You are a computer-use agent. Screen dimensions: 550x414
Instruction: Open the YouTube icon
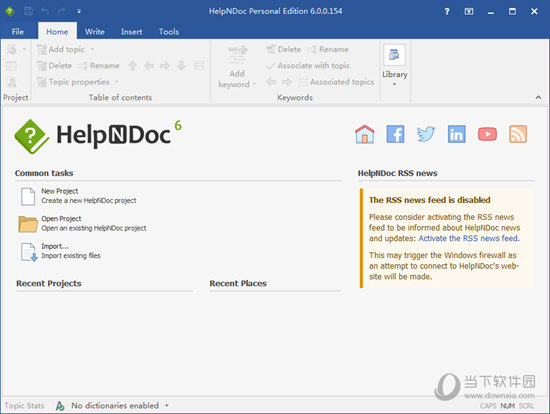tap(488, 134)
